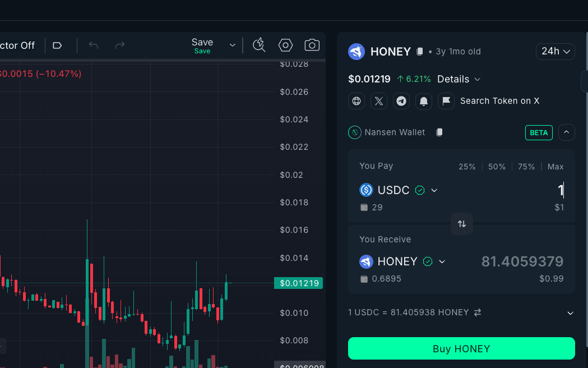
Task: Open the USDC token selector
Action: tap(399, 190)
